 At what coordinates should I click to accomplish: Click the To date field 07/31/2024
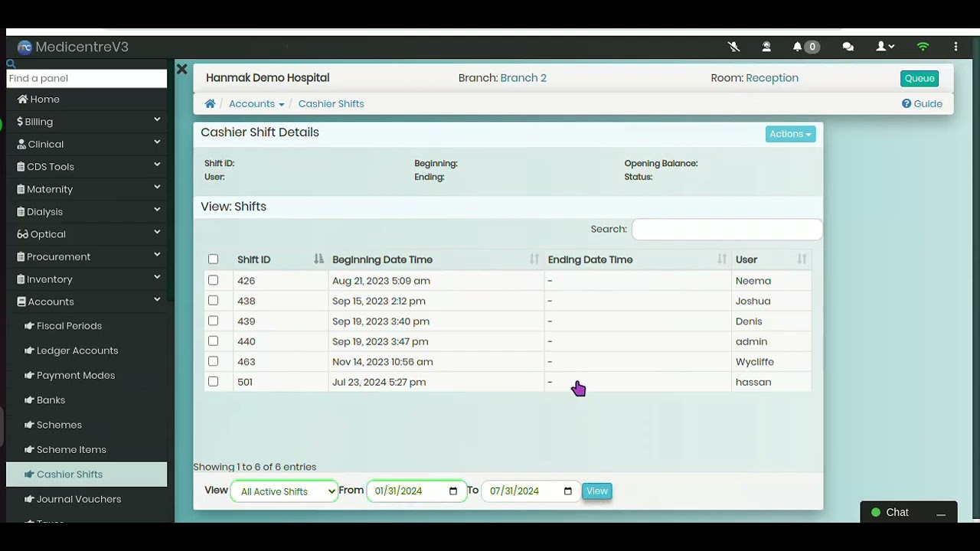(530, 491)
